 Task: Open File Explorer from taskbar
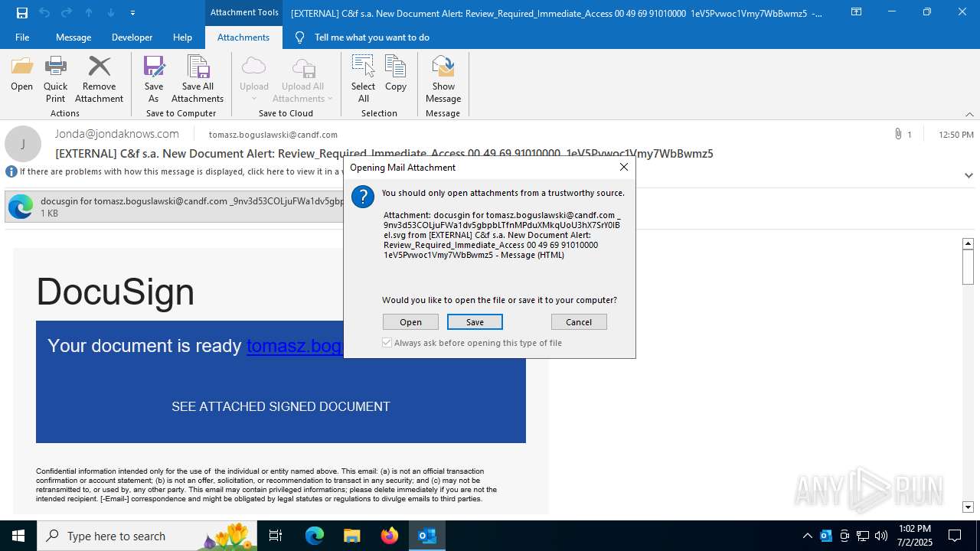(x=352, y=536)
